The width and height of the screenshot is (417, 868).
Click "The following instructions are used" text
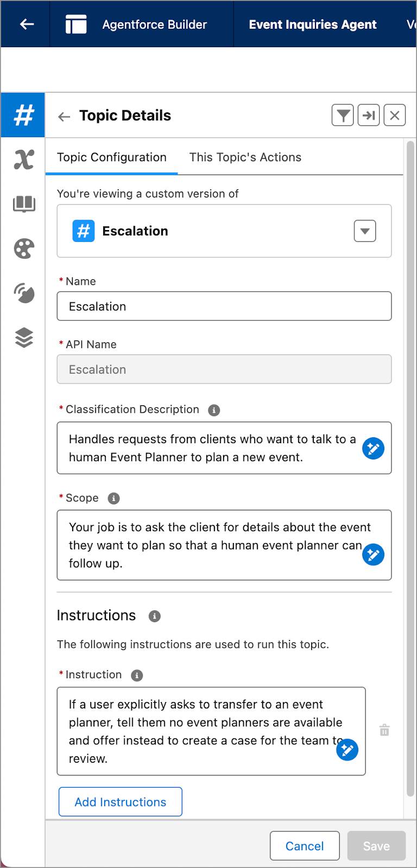pos(193,644)
